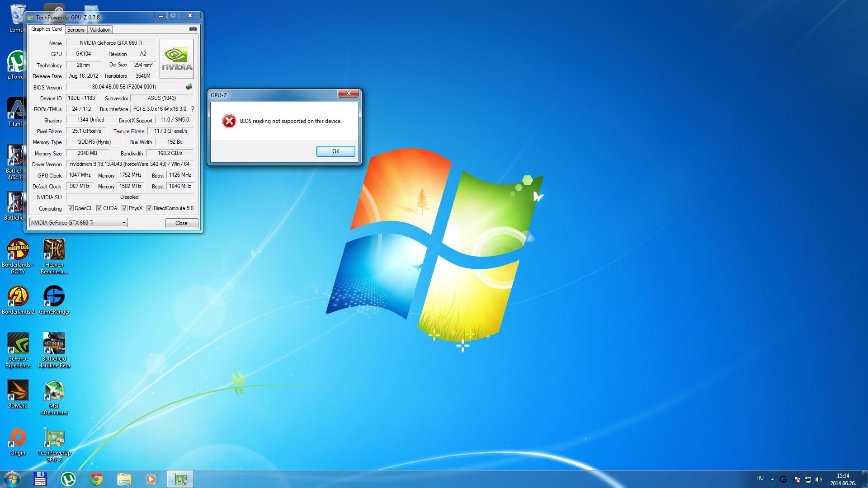Click the GameRanger tray icon

[x=783, y=479]
